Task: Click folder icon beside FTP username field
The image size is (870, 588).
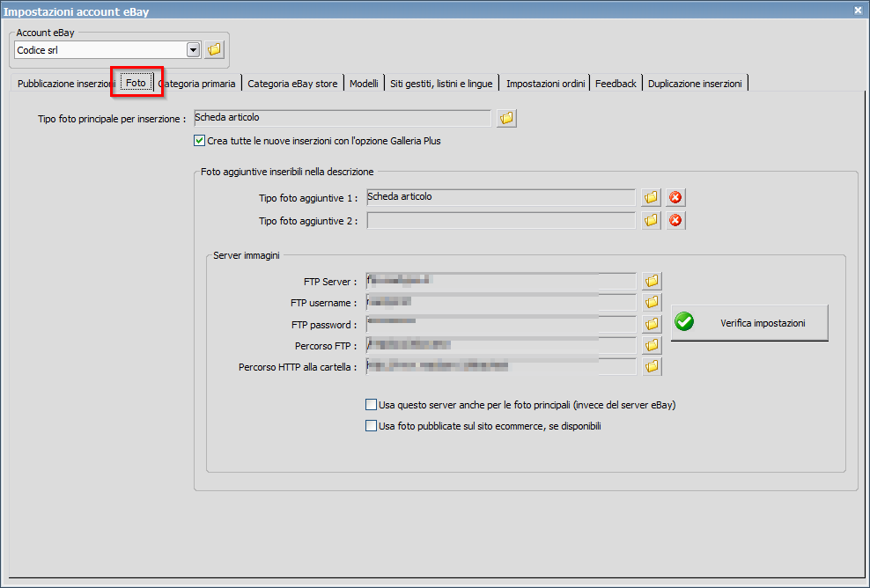Action: click(652, 302)
